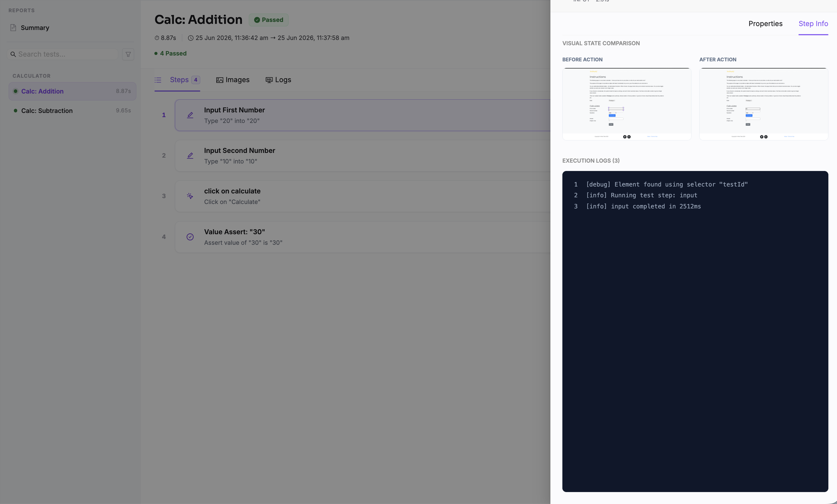Click the 4 Passed summary label

(171, 53)
